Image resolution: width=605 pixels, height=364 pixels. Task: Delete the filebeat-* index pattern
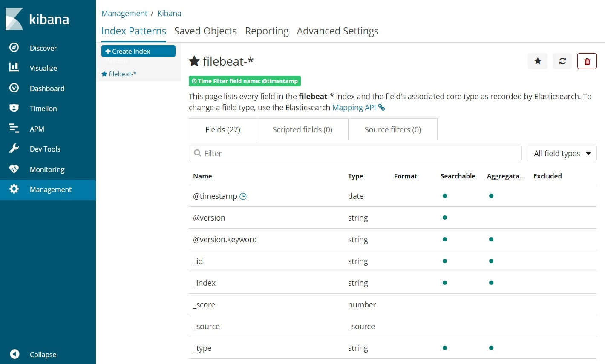tap(587, 61)
